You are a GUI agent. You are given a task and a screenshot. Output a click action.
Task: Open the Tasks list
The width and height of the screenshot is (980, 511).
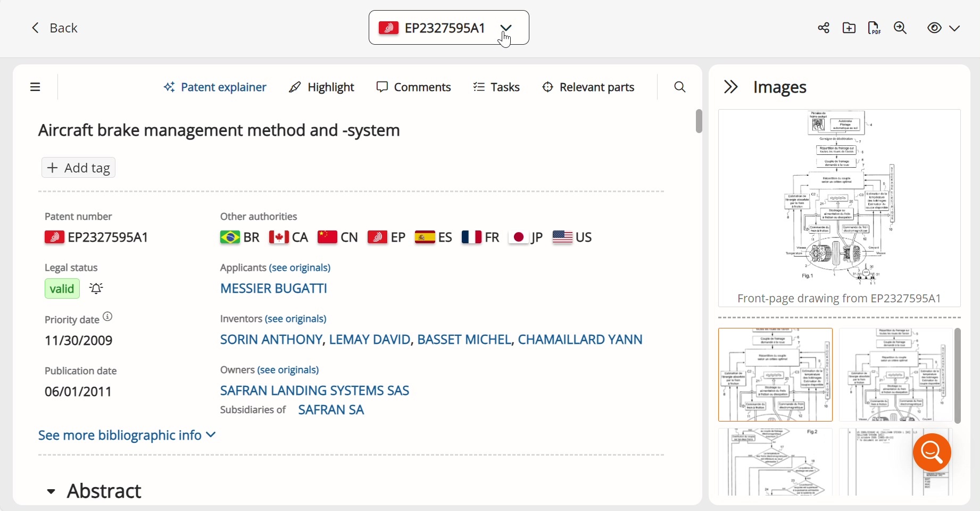pos(496,87)
